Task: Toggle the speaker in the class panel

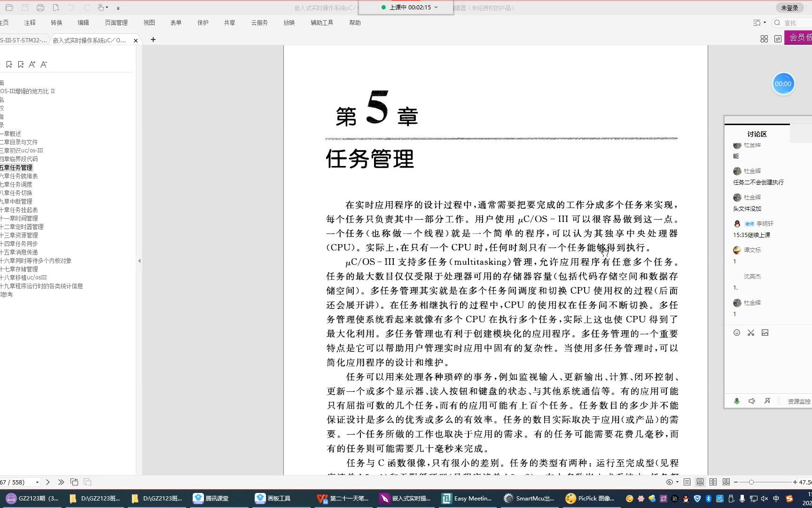Action: point(752,401)
